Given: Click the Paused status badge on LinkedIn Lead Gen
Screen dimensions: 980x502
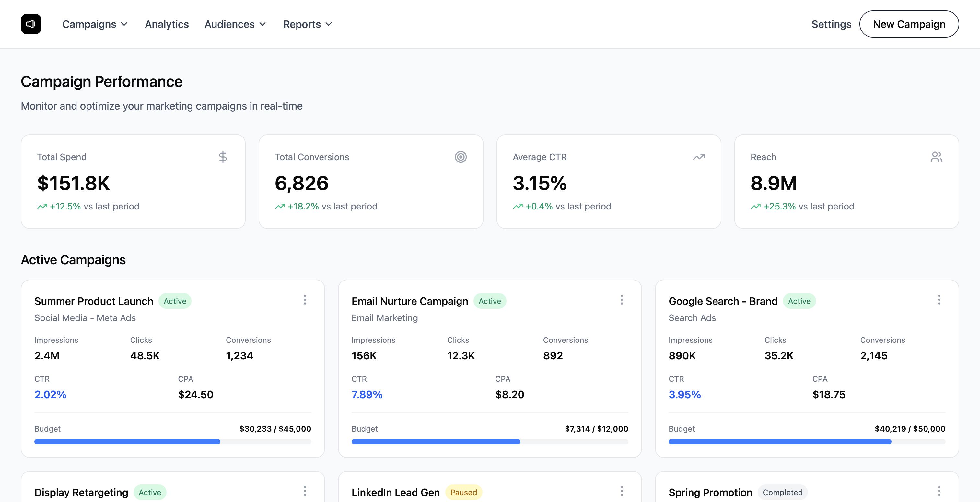Looking at the screenshot, I should 463,492.
